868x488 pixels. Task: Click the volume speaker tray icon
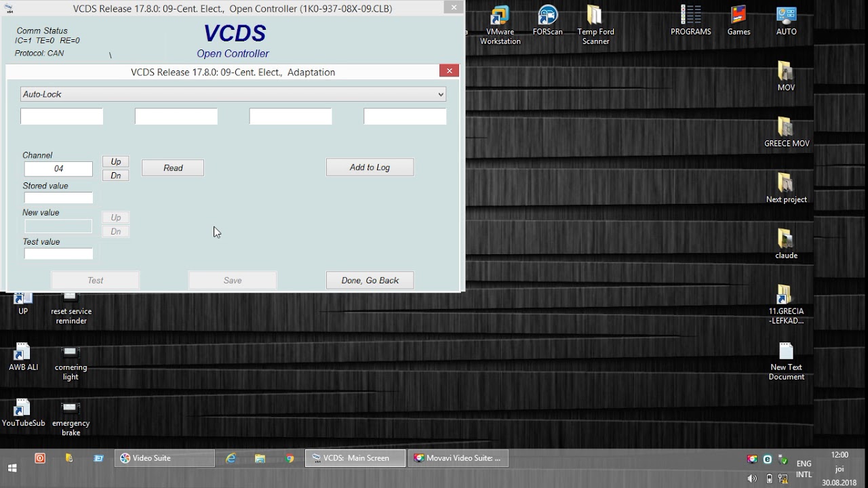[752, 479]
